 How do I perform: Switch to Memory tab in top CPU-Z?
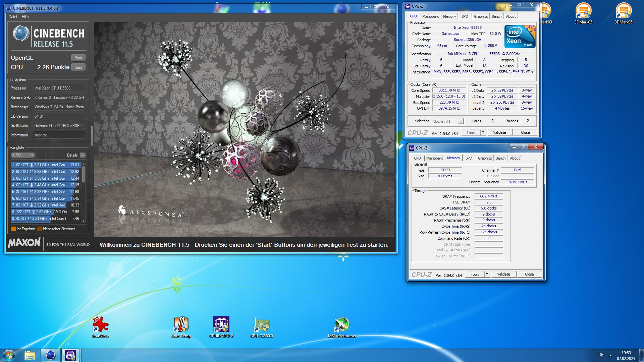(x=449, y=16)
